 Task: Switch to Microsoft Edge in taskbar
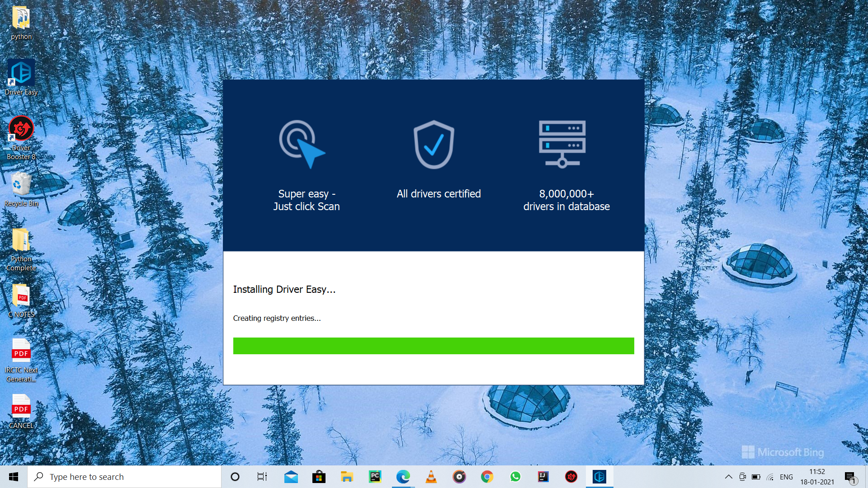point(403,477)
